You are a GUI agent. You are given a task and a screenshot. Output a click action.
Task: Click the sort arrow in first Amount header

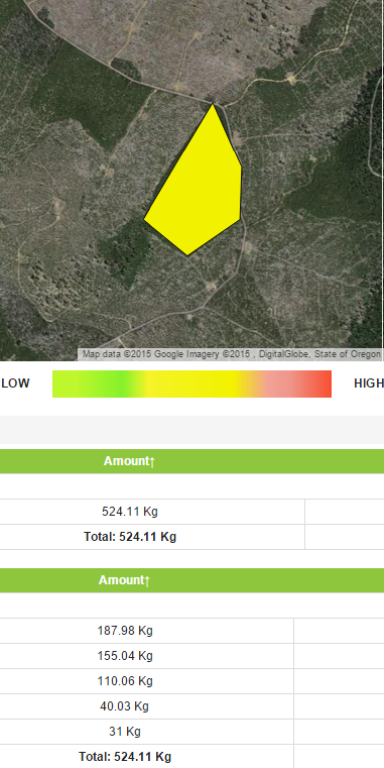pyautogui.click(x=152, y=461)
